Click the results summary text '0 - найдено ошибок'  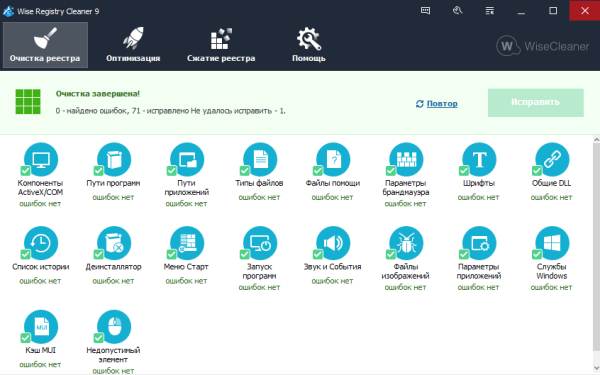point(91,111)
